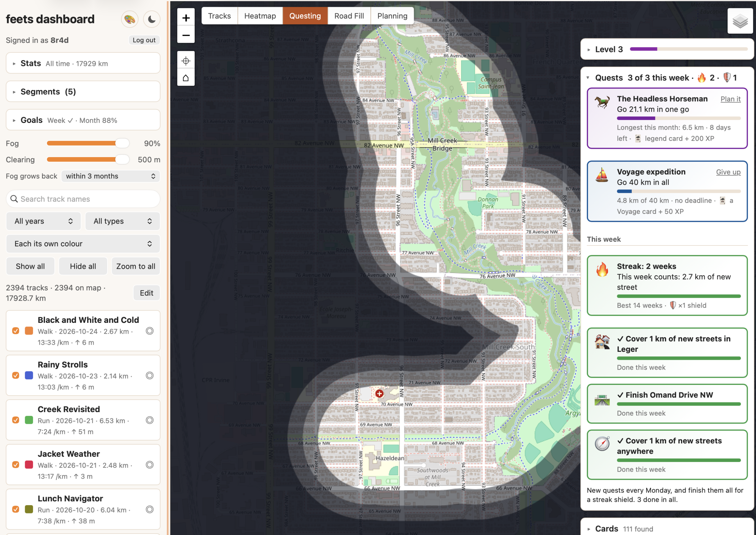Click the Omand Drive road icon

tap(602, 400)
